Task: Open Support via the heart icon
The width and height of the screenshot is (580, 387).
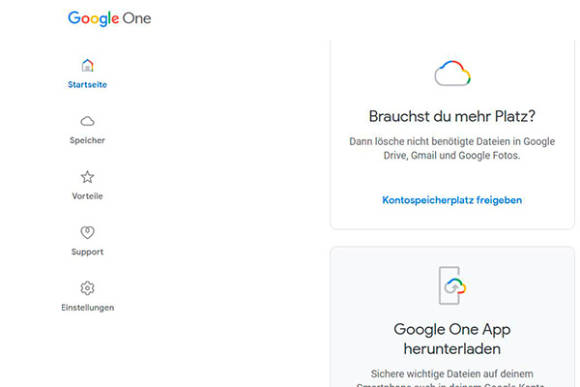Action: tap(87, 232)
